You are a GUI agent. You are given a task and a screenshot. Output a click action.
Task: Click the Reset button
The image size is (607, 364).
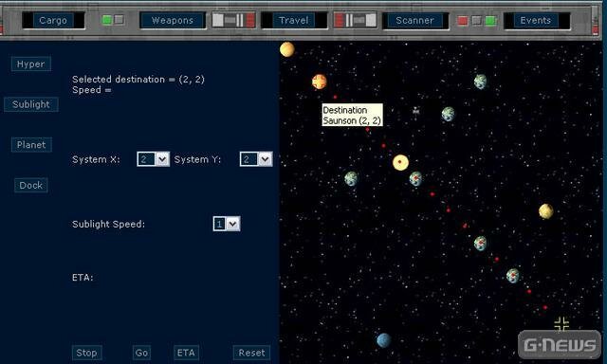pyautogui.click(x=251, y=353)
